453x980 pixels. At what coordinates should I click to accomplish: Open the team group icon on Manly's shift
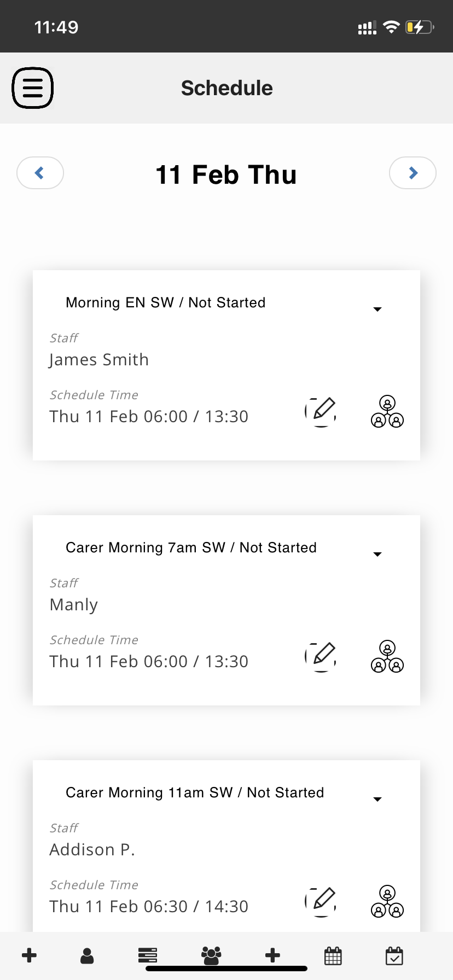click(x=387, y=657)
